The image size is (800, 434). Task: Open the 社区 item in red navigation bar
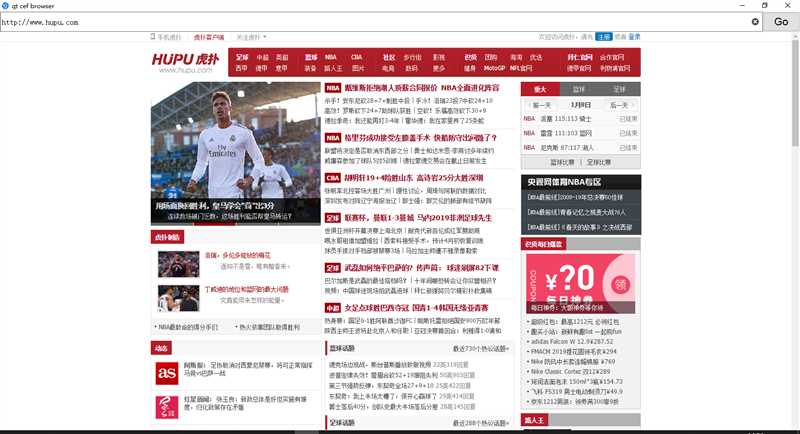click(x=389, y=57)
